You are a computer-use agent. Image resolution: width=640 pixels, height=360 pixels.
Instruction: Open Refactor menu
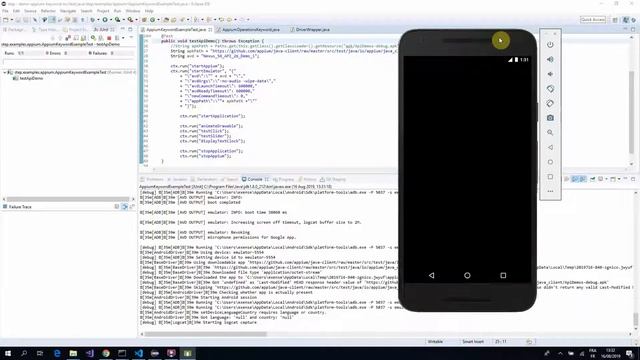point(48,11)
